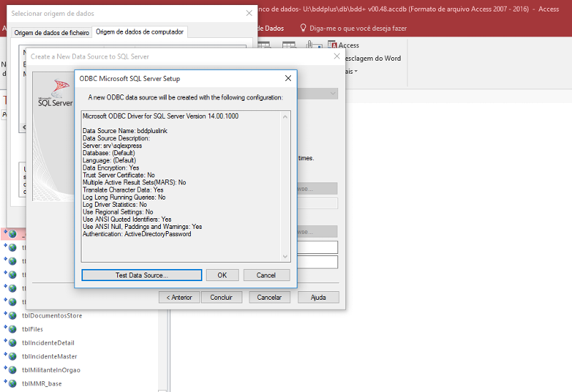Select the Authentication: ActiveDirectoryPassword line

tap(137, 234)
